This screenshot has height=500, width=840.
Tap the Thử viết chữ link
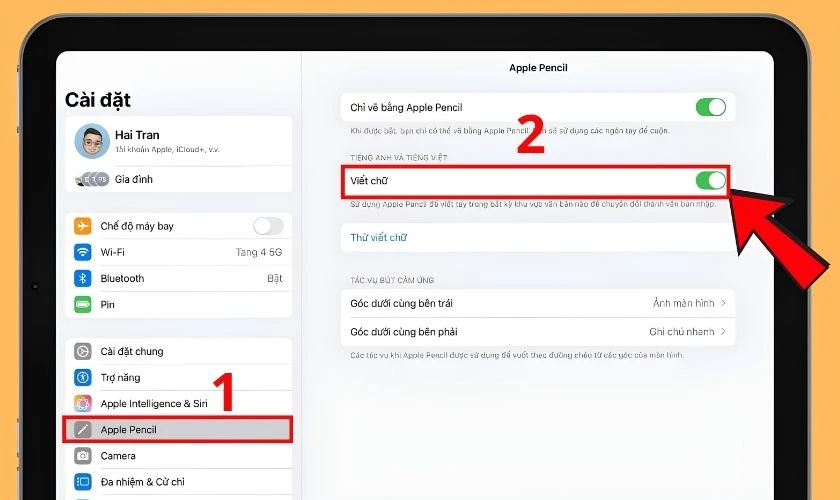[379, 237]
